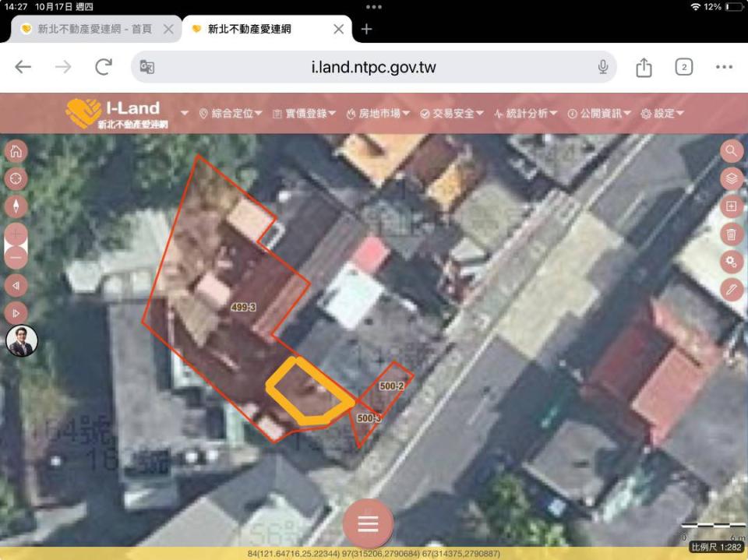Open the 統計分析 menu

[527, 114]
